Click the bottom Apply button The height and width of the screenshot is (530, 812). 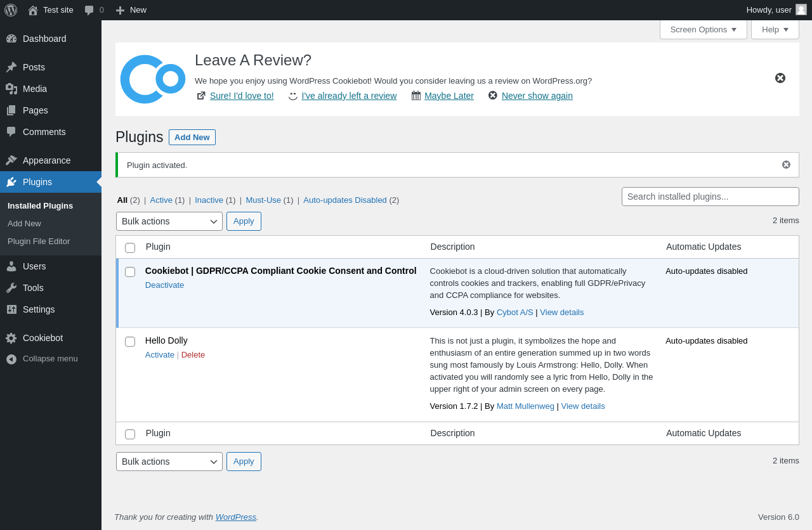244,462
